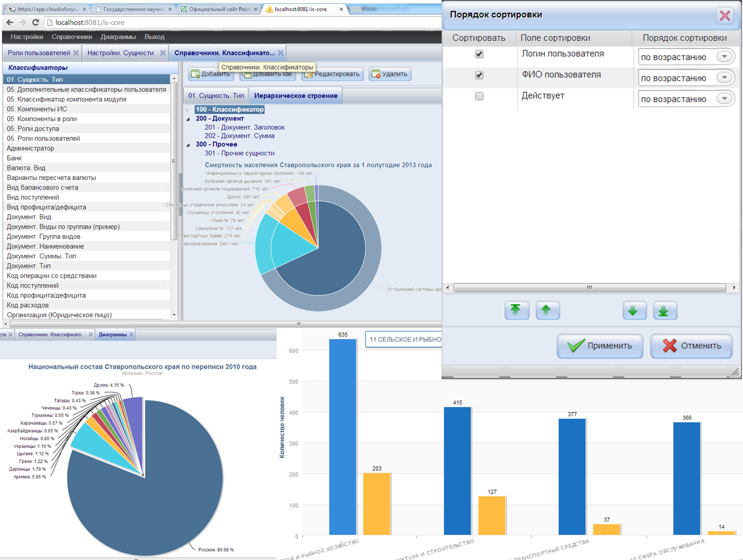This screenshot has height=560, width=743.
Task: Click the move-to-bottom green arrow icon
Action: (x=664, y=311)
